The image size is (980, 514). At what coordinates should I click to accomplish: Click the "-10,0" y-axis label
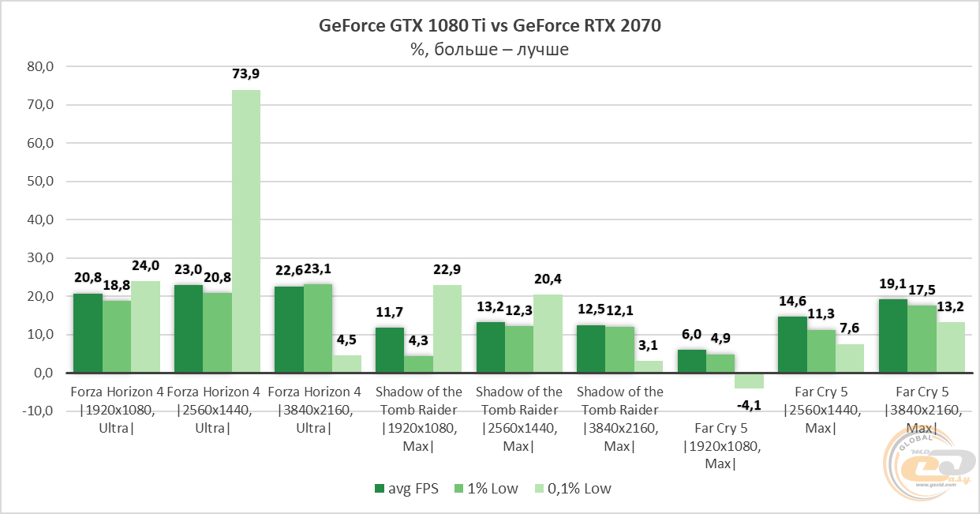click(x=38, y=411)
